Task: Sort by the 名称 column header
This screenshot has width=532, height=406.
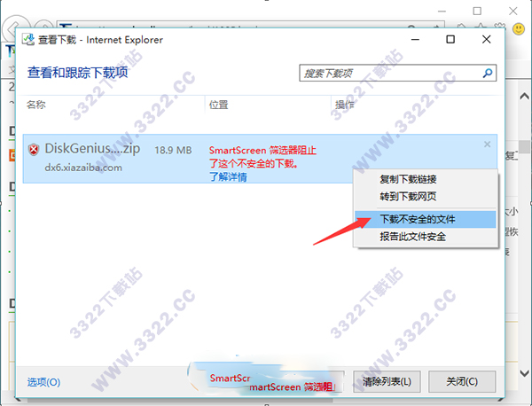Action: tap(36, 105)
